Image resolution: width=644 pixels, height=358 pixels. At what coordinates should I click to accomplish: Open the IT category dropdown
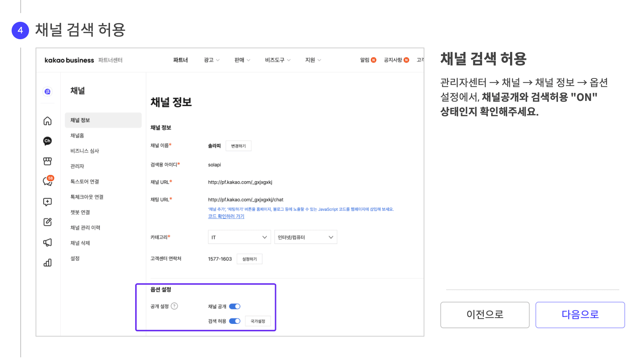pyautogui.click(x=240, y=237)
